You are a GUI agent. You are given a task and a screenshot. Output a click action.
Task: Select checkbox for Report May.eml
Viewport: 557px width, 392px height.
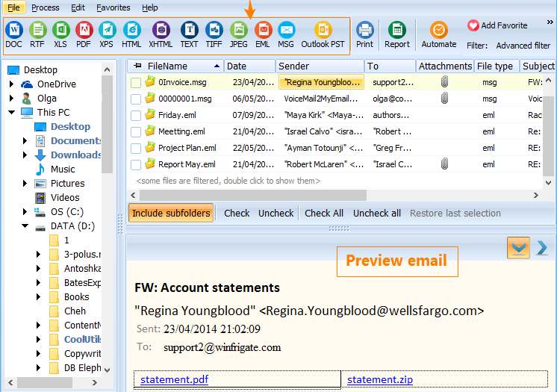click(136, 164)
